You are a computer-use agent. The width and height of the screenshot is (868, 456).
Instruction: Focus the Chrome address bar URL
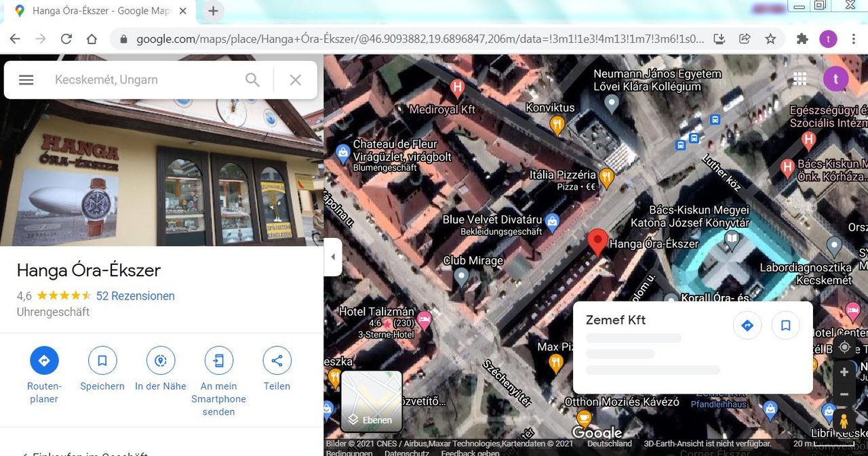coord(420,39)
